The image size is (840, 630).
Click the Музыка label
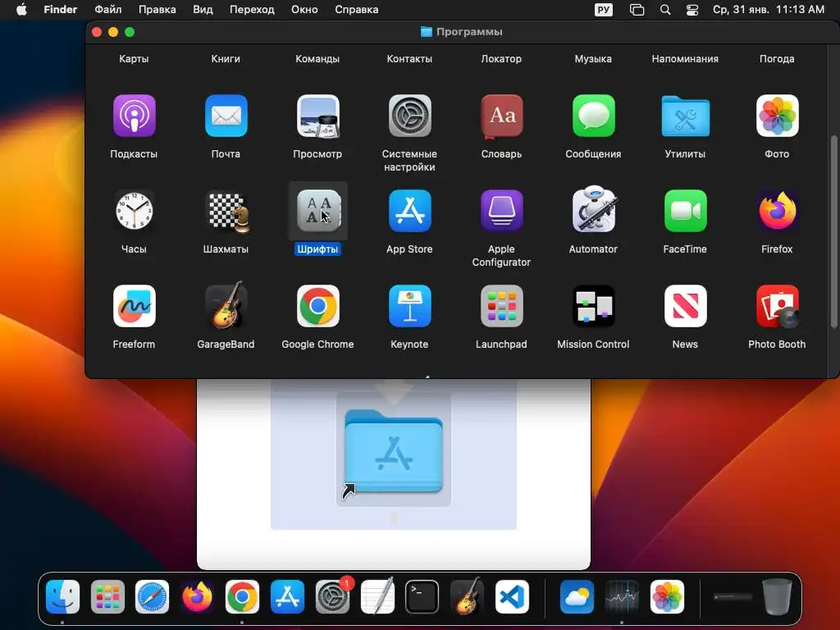pos(593,59)
